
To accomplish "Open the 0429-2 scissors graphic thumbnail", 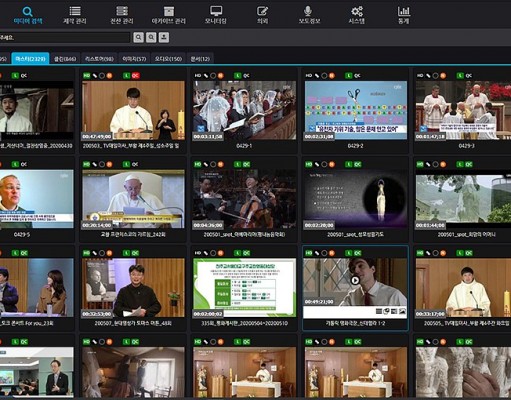I will [356, 110].
